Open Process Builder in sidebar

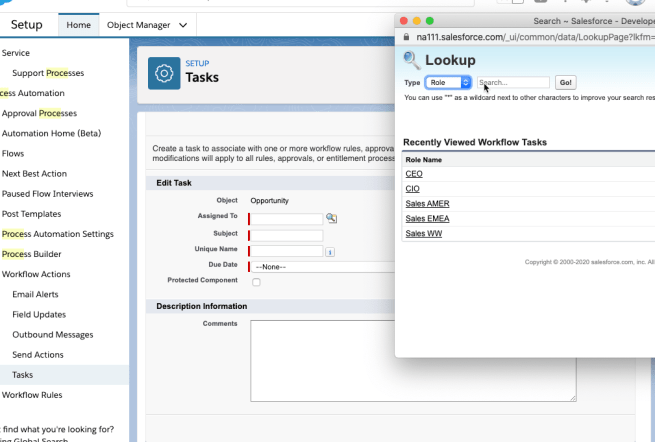(x=31, y=254)
